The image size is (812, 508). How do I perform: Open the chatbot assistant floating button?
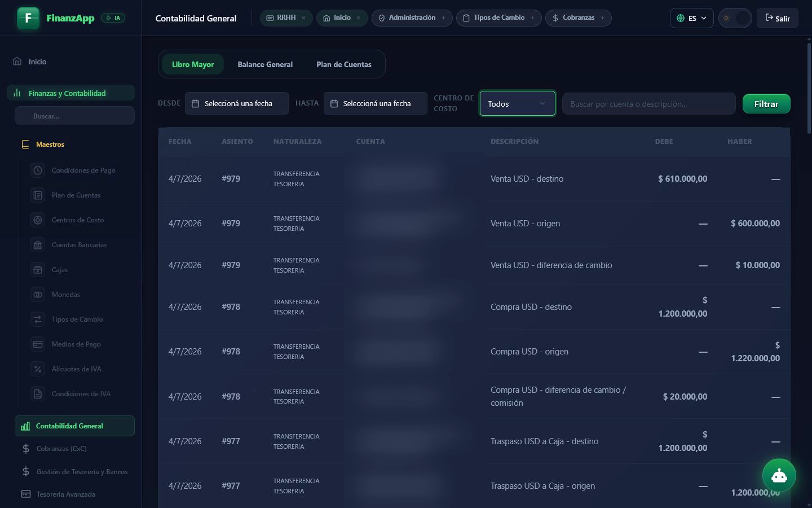pyautogui.click(x=779, y=475)
